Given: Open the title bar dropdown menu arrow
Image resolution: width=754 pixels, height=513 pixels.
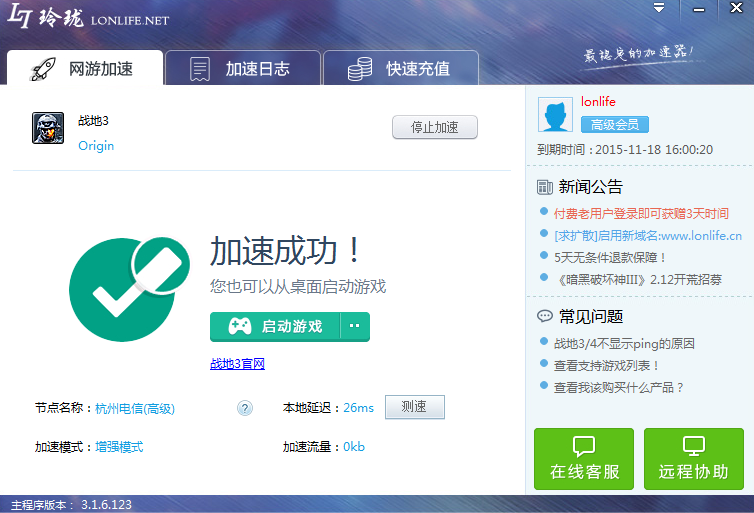Looking at the screenshot, I should tap(658, 8).
